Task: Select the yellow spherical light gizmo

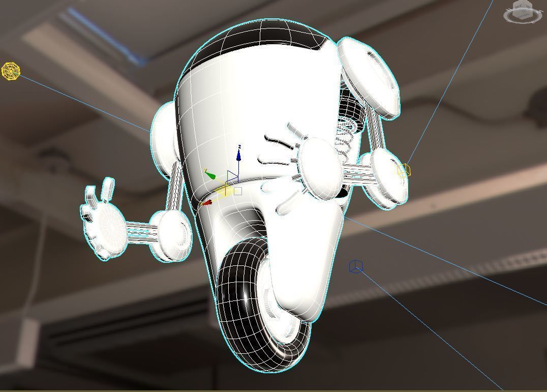Action: (x=11, y=71)
